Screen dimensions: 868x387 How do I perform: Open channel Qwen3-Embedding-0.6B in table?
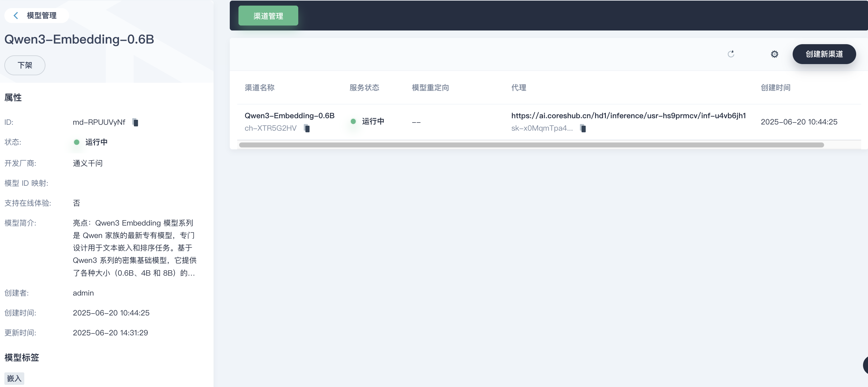[x=290, y=115]
